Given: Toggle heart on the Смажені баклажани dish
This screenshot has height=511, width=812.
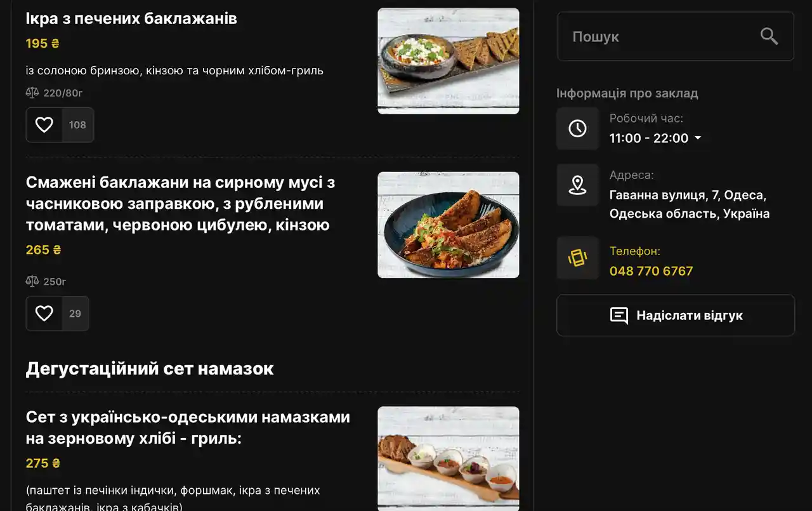Looking at the screenshot, I should click(x=44, y=313).
